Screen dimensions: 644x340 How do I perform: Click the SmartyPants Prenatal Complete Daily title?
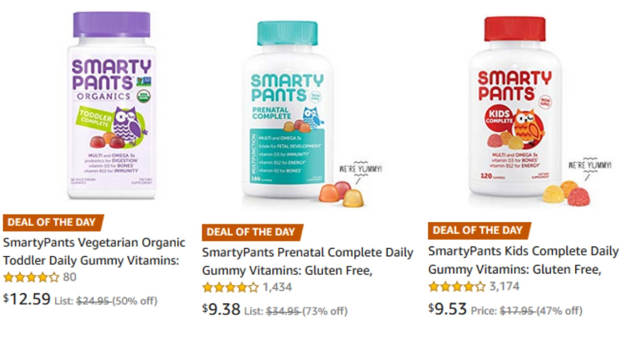[x=308, y=262]
